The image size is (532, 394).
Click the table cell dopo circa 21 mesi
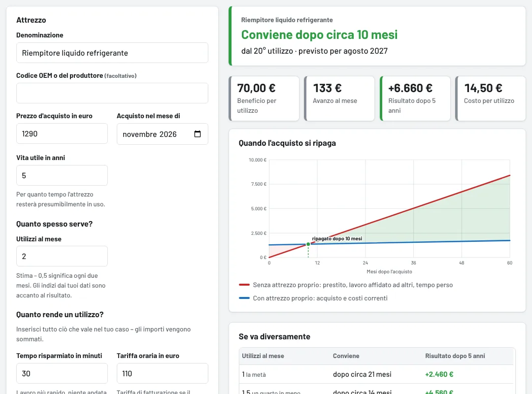(362, 374)
